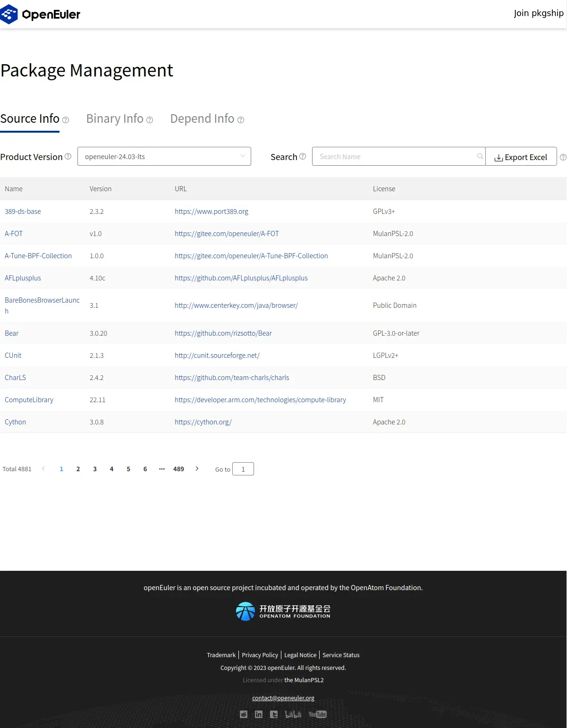Image resolution: width=567 pixels, height=728 pixels.
Task: Visit the developer.arm.com compute-library URL
Action: (x=260, y=400)
